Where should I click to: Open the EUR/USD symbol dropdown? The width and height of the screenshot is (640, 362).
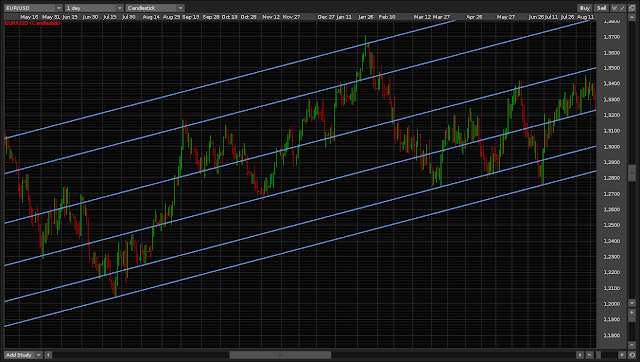[x=33, y=8]
